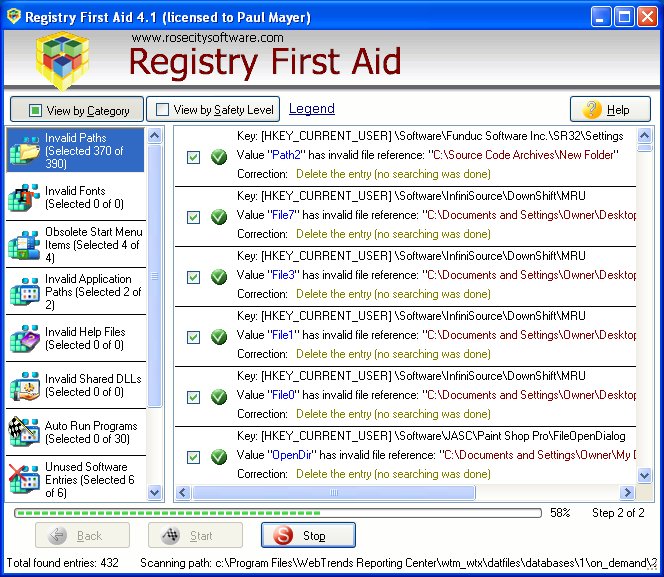Click the Invalid Shared DLLs icon

point(25,385)
